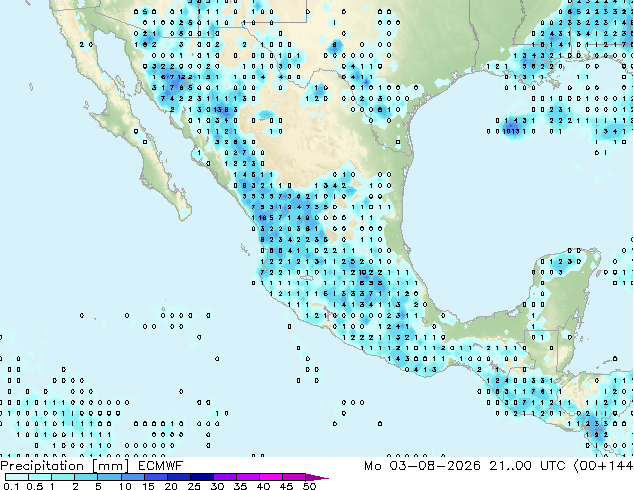
Task: Click the legend value "0.1"
Action: coord(11,486)
